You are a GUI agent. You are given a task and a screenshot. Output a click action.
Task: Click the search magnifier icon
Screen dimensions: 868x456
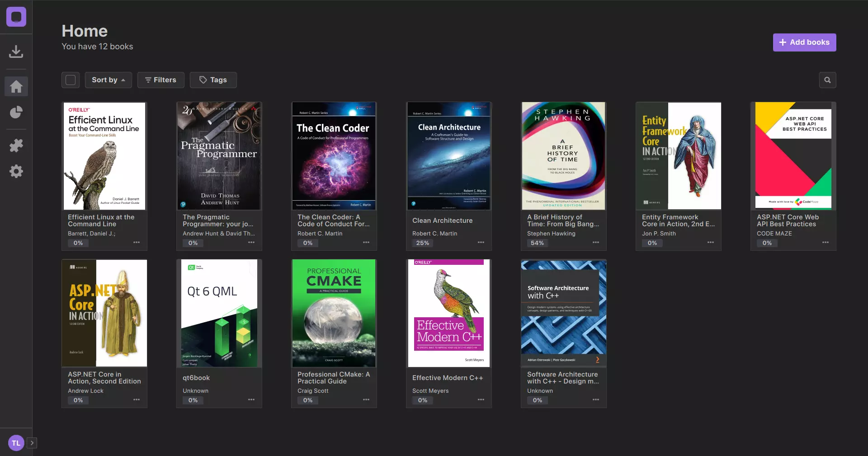coord(827,80)
